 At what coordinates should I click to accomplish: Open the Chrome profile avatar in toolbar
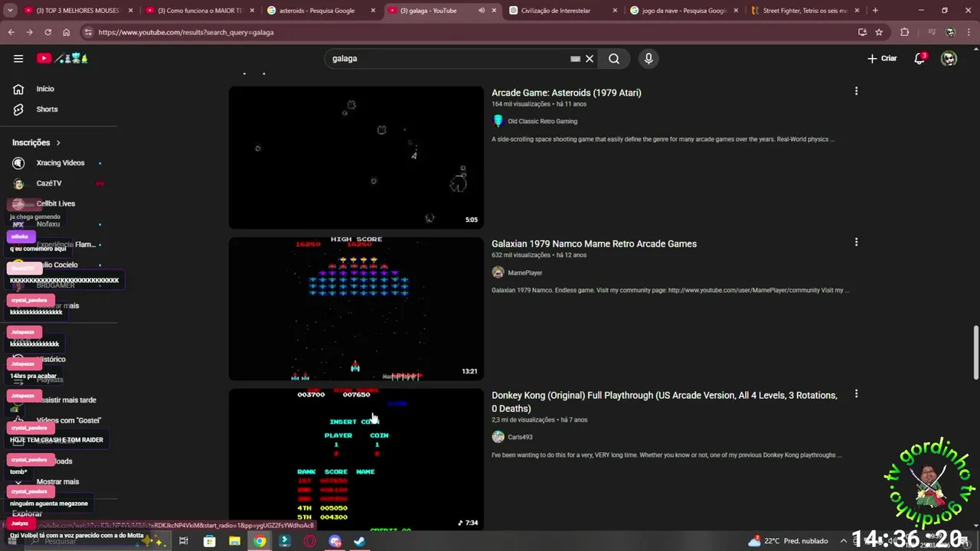tap(950, 32)
